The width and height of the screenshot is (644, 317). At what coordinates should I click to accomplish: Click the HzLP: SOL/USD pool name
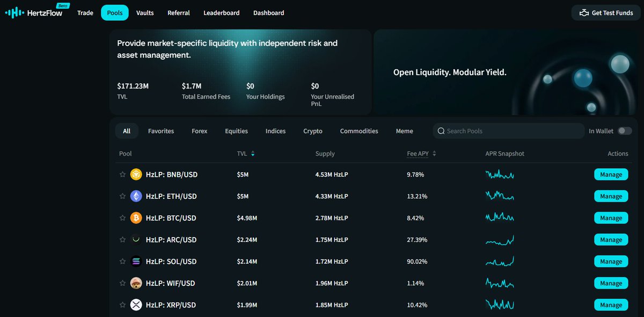(171, 262)
